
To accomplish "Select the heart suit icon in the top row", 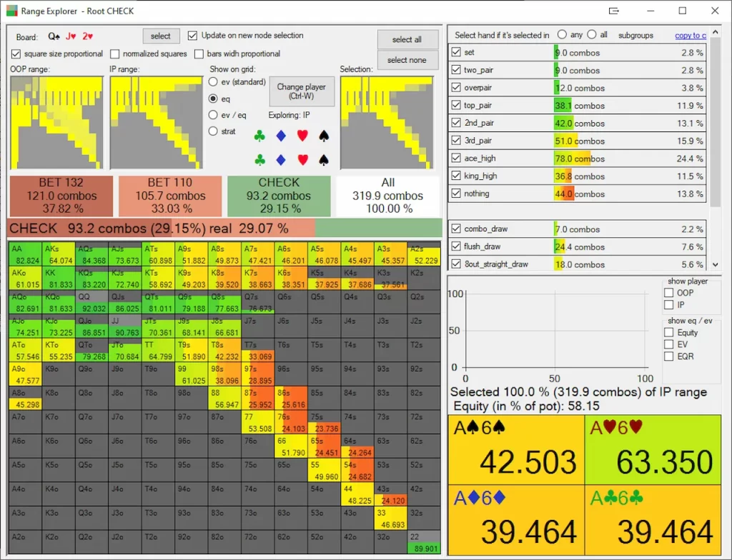I will [x=303, y=136].
